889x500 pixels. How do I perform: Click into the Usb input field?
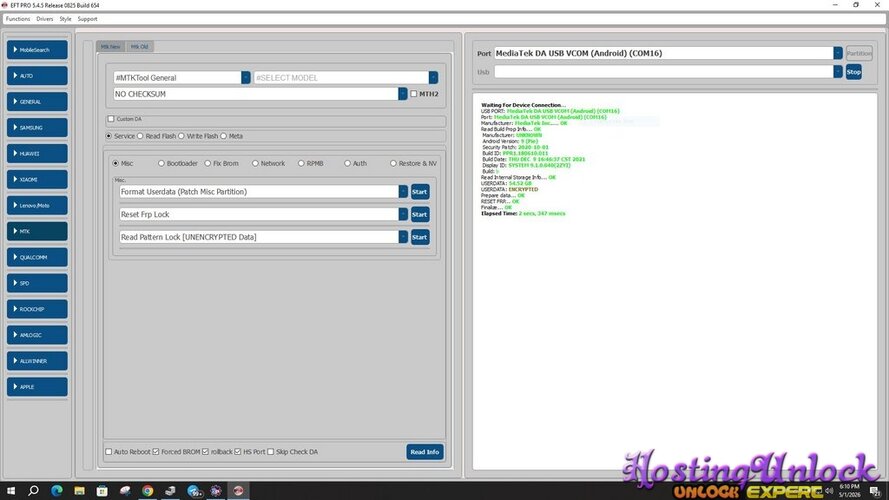pyautogui.click(x=663, y=71)
